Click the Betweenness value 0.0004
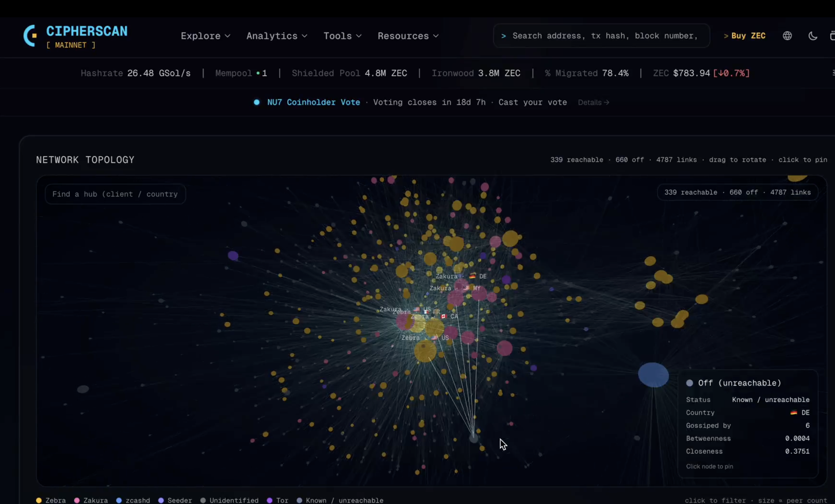This screenshot has height=504, width=835. click(797, 438)
